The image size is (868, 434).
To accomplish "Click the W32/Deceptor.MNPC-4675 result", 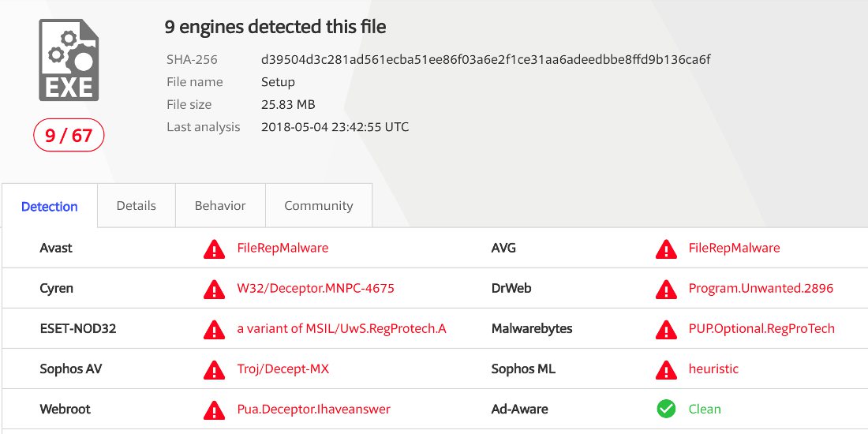I will [316, 288].
